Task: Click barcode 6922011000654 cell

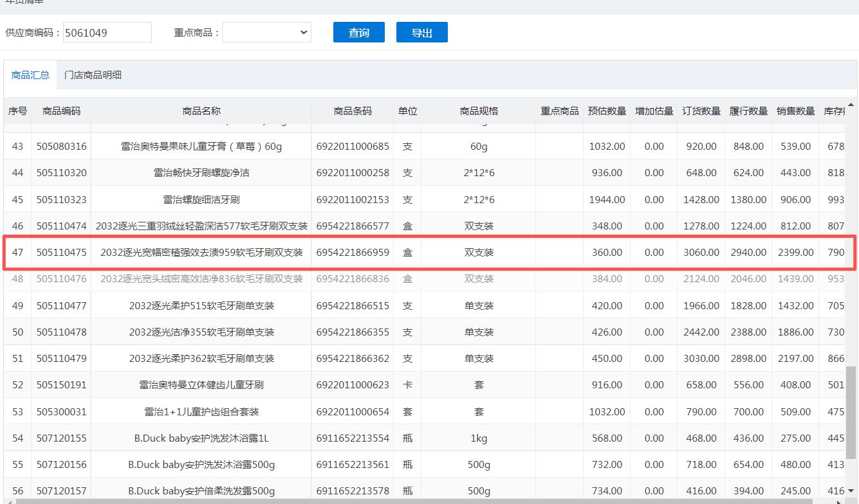Action: click(x=353, y=411)
